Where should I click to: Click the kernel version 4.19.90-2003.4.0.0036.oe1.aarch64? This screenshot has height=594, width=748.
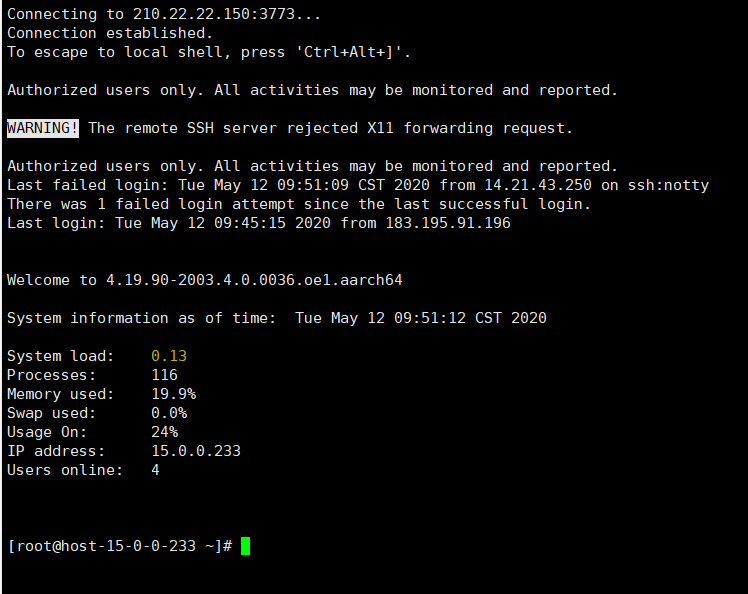pos(254,280)
